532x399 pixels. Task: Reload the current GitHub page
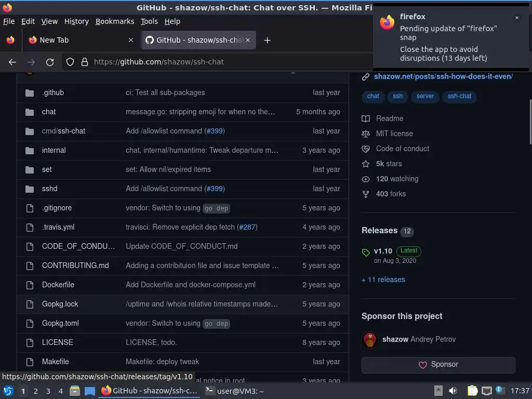(x=50, y=62)
